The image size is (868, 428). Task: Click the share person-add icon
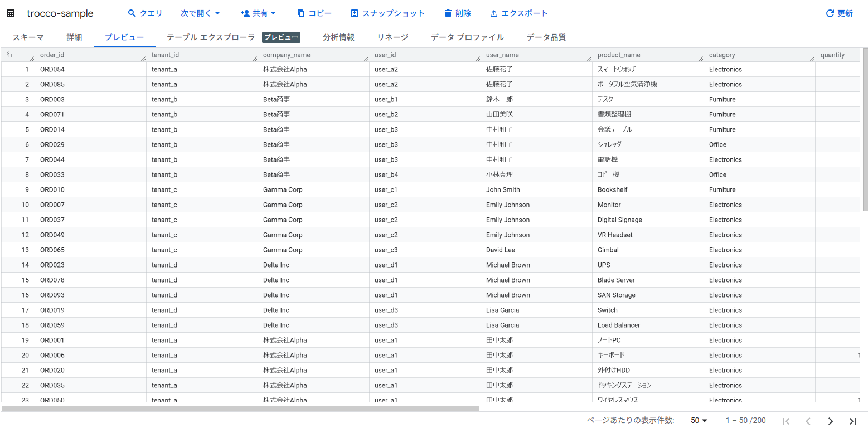click(245, 13)
